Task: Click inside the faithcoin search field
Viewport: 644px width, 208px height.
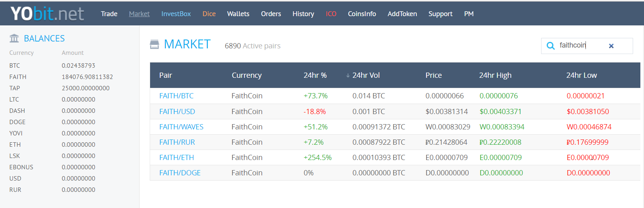Action: click(x=581, y=46)
